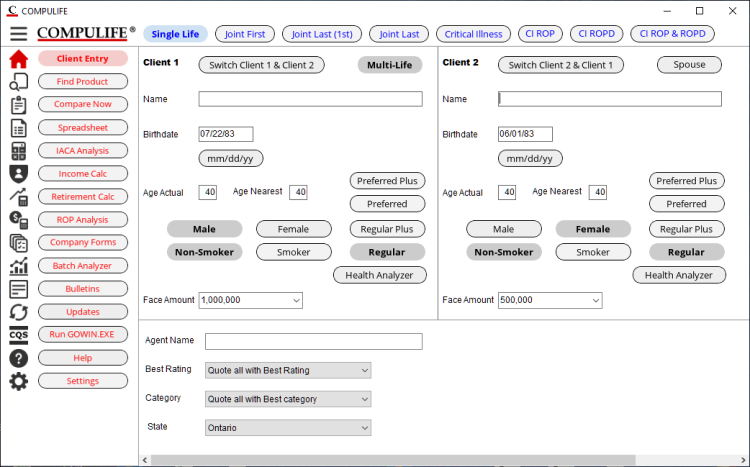Click the Settings gear icon
This screenshot has width=750, height=467.
click(19, 381)
